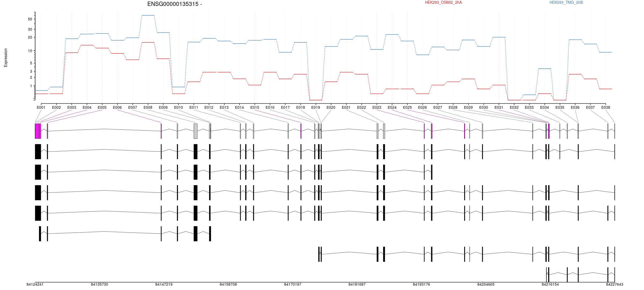Click exon label E036

(x=575, y=107)
